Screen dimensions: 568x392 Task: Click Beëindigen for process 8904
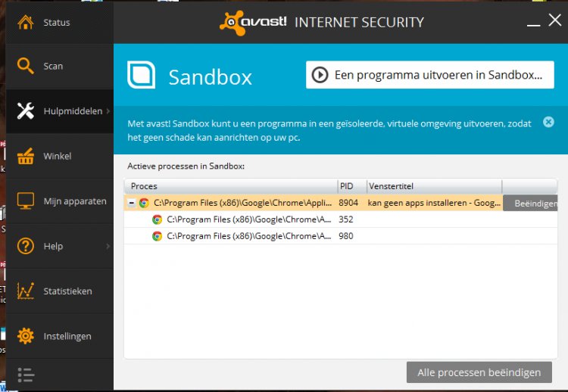point(530,204)
